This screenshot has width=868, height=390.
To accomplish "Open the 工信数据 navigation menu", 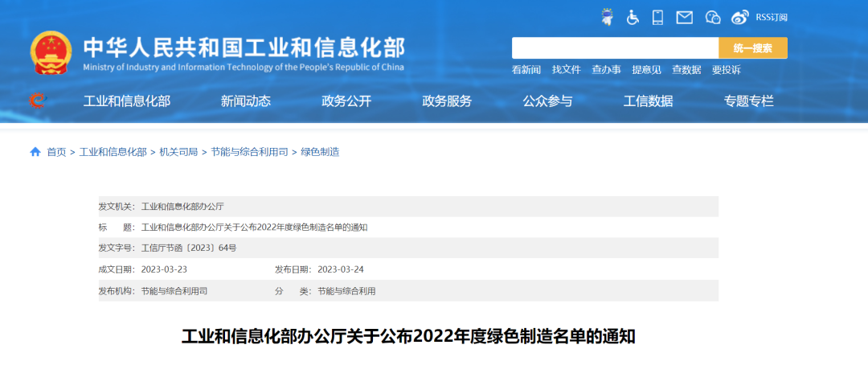I will point(649,101).
